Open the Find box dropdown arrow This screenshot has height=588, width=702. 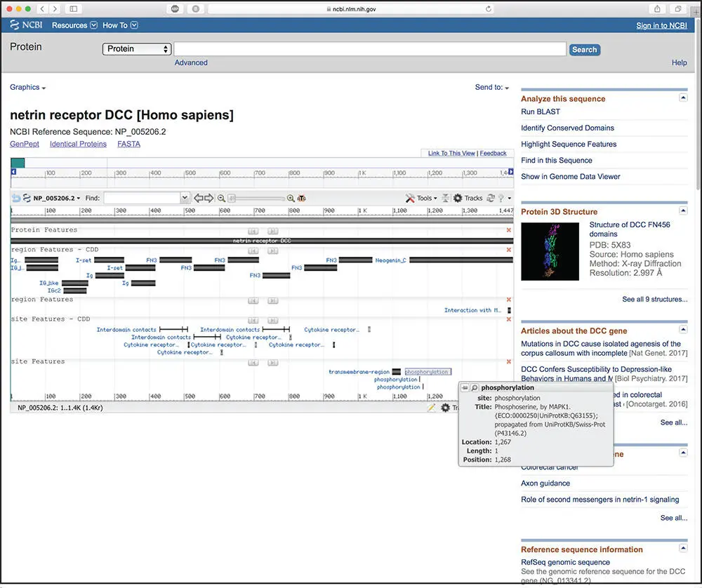[x=185, y=198]
